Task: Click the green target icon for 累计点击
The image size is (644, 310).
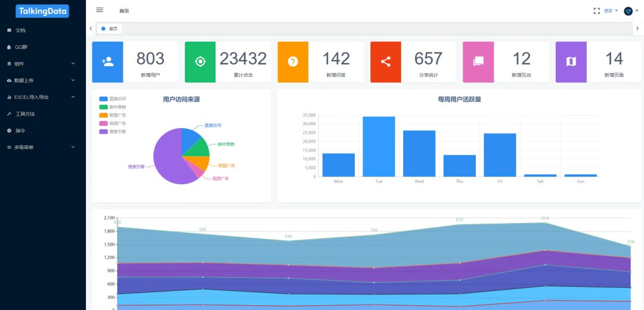Action: coord(200,62)
